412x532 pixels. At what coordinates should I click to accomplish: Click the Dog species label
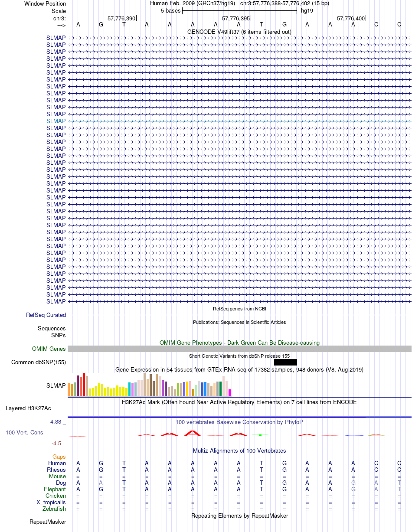[x=61, y=483]
